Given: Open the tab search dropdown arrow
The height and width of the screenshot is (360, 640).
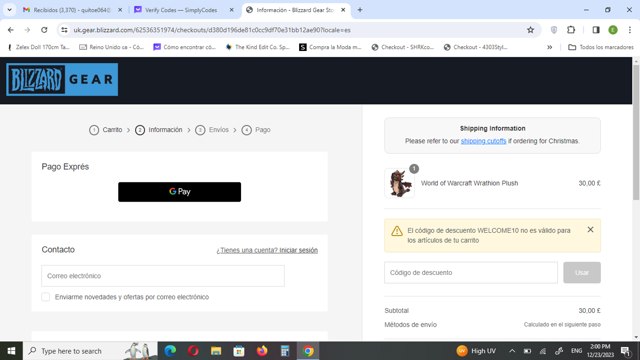Looking at the screenshot, I should (x=9, y=10).
